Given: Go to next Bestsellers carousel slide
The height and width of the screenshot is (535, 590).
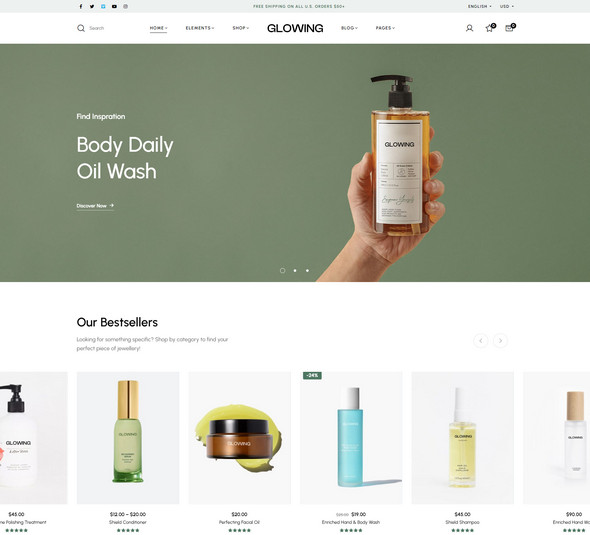Looking at the screenshot, I should (x=500, y=341).
